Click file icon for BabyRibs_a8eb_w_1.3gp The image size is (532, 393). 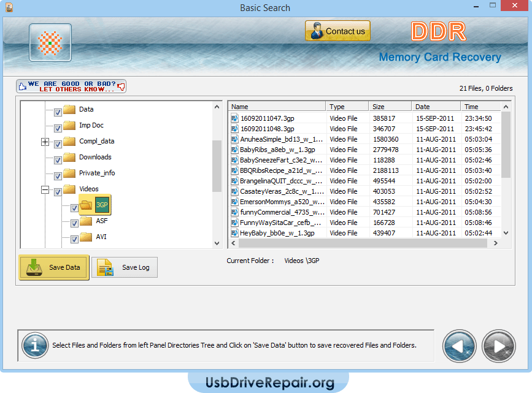point(234,150)
